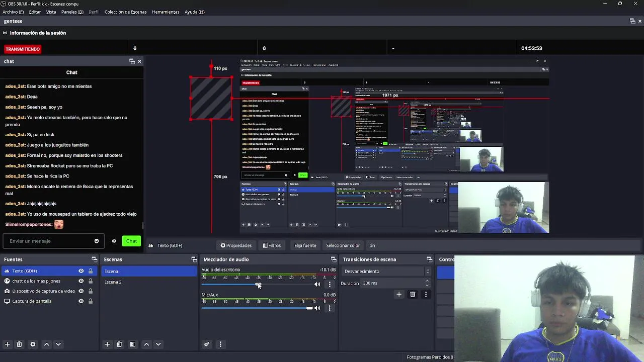Remove the selected source with trash icon
This screenshot has width=644, height=362.
20,344
